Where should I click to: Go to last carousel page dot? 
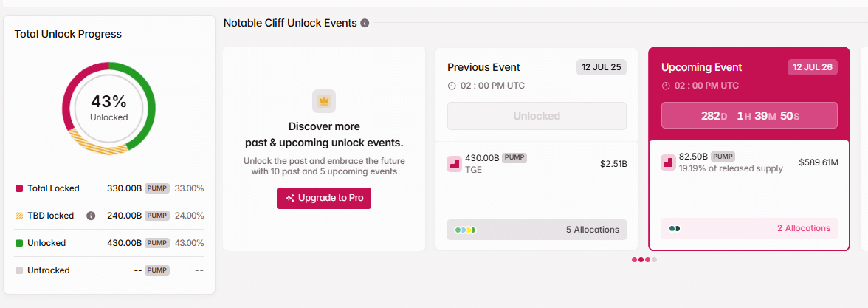pos(654,260)
